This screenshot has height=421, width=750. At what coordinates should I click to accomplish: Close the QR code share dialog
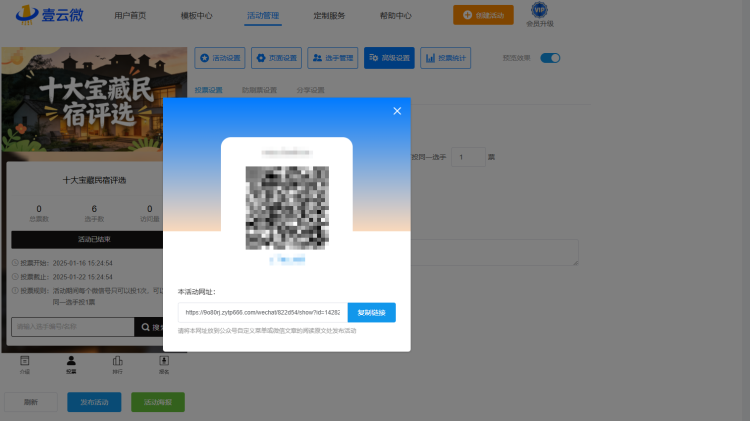397,111
